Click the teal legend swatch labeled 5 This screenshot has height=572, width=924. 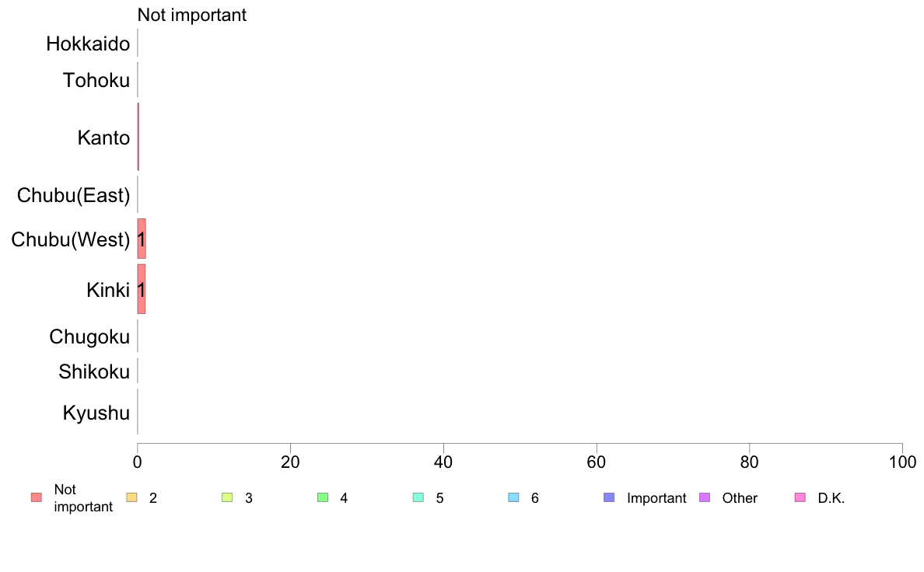point(418,497)
